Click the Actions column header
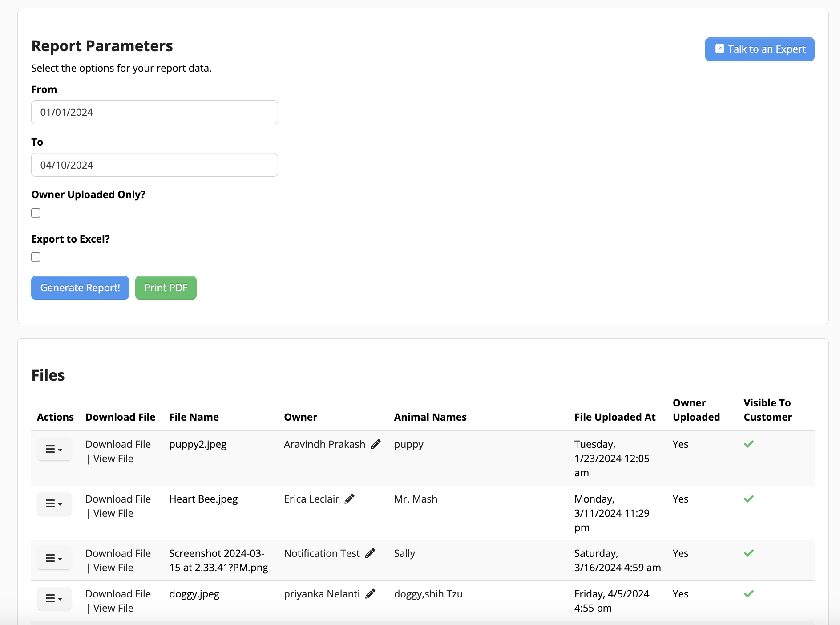This screenshot has width=840, height=625. point(55,417)
